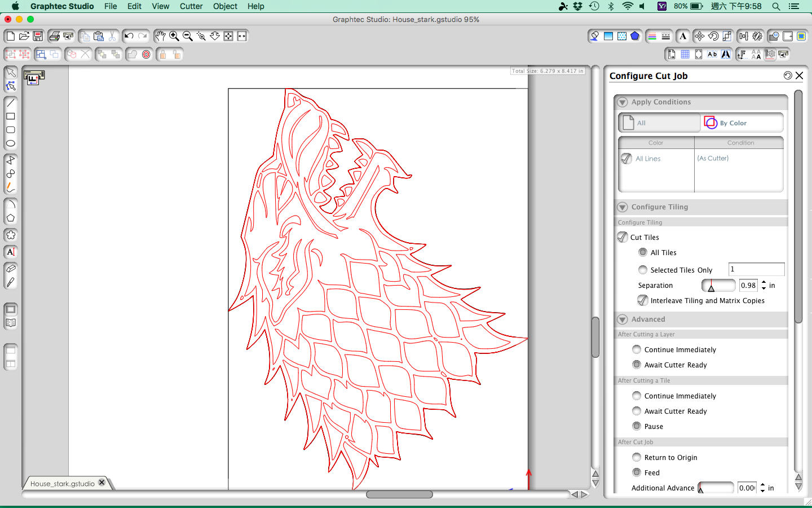Uncheck the Cut Tiles checkbox
The width and height of the screenshot is (812, 508).
pos(623,237)
